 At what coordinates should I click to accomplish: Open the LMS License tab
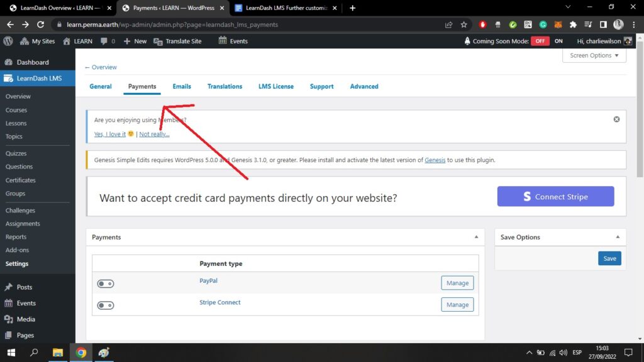pos(275,86)
